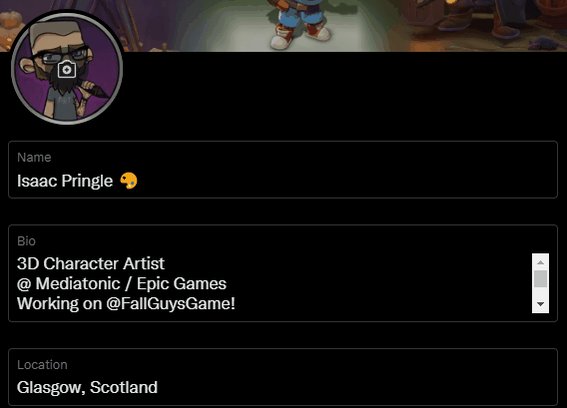
Task: Place cursor in "3D Character Artist" line
Action: click(x=91, y=263)
